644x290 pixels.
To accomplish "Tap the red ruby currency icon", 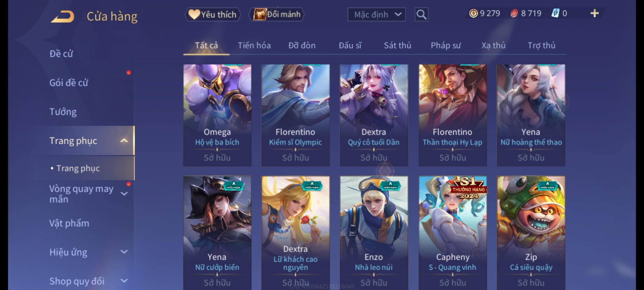I will pyautogui.click(x=514, y=13).
